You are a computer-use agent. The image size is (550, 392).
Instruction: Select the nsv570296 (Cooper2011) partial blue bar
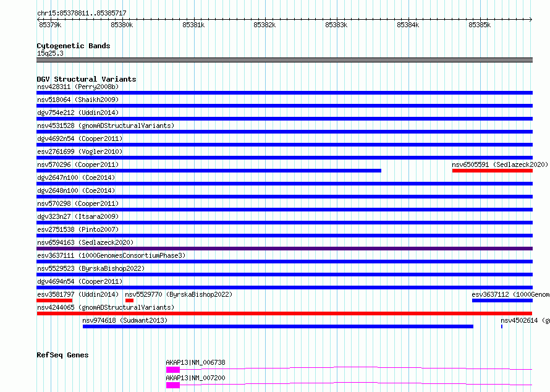209,171
